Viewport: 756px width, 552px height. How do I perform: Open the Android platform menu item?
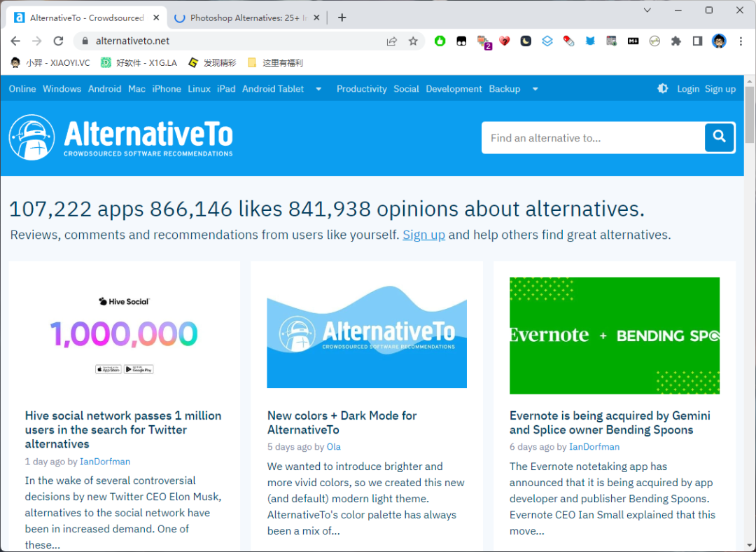pyautogui.click(x=104, y=89)
